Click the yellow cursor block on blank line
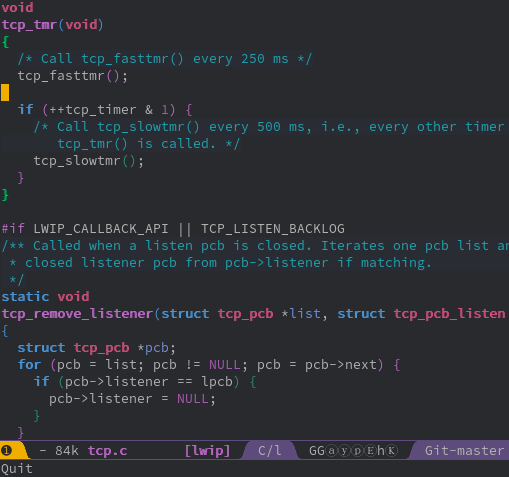 pyautogui.click(x=5, y=93)
